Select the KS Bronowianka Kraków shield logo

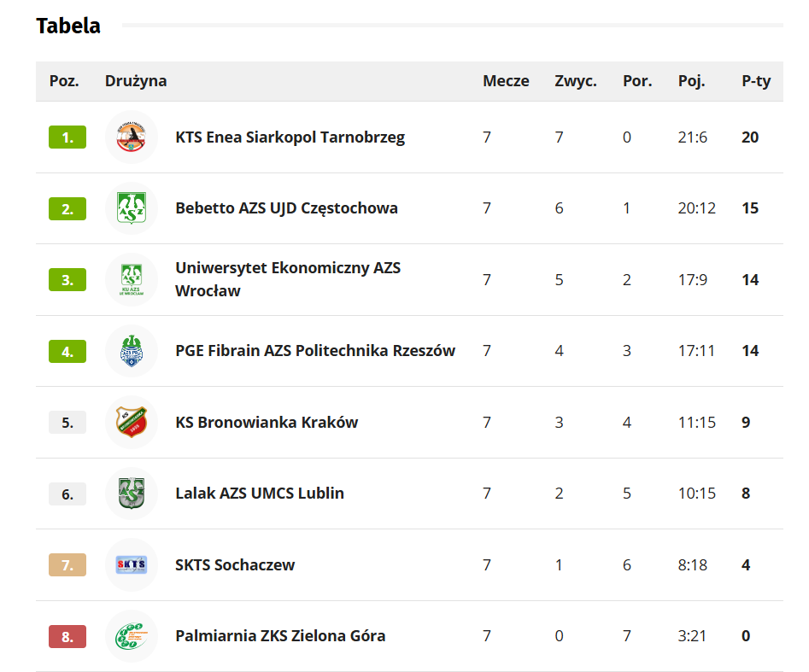pyautogui.click(x=132, y=422)
